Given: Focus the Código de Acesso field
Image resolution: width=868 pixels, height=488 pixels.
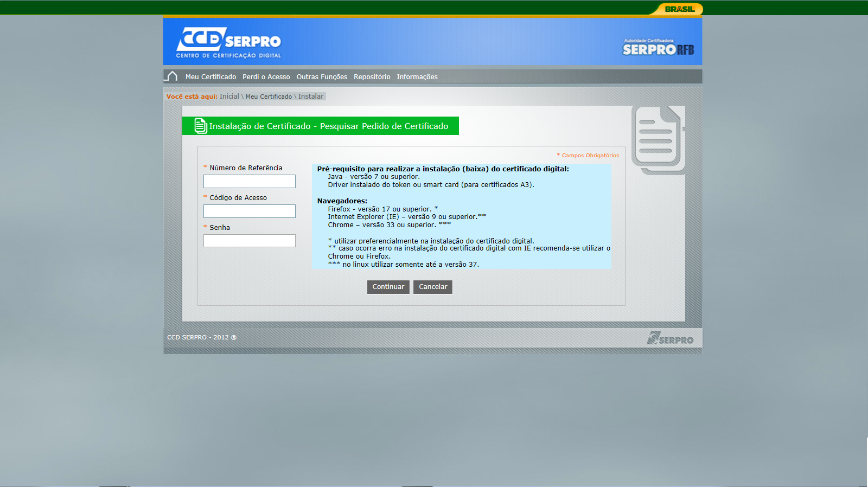Looking at the screenshot, I should click(249, 211).
